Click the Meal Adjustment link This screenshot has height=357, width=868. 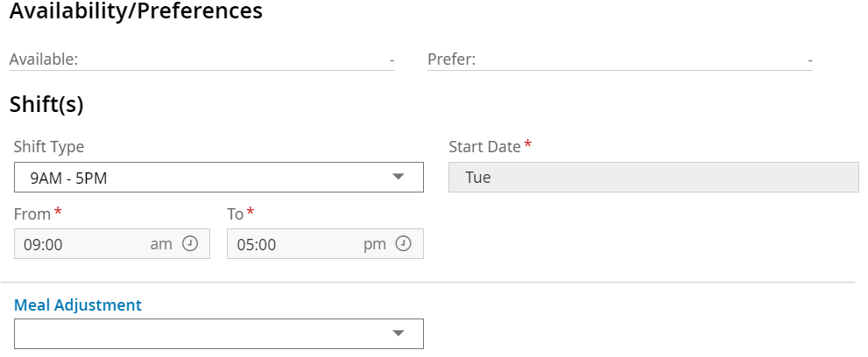point(78,305)
